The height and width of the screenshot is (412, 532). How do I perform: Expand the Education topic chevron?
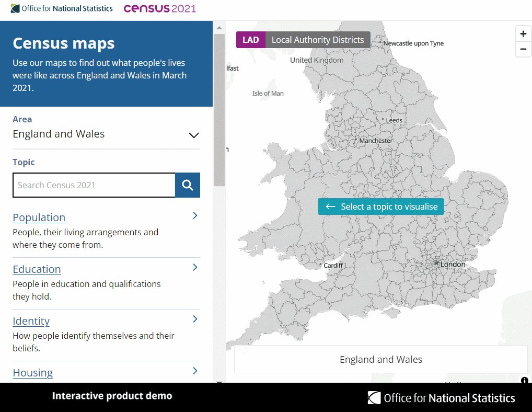[194, 267]
